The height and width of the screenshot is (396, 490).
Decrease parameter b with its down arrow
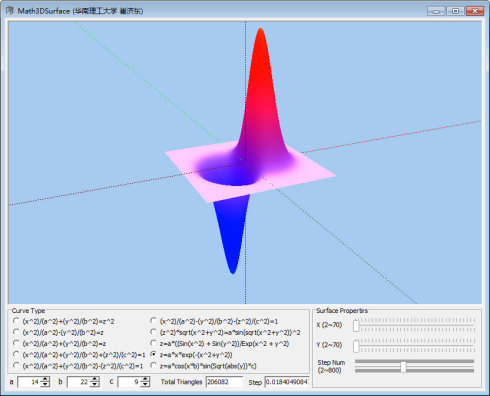tap(95, 384)
